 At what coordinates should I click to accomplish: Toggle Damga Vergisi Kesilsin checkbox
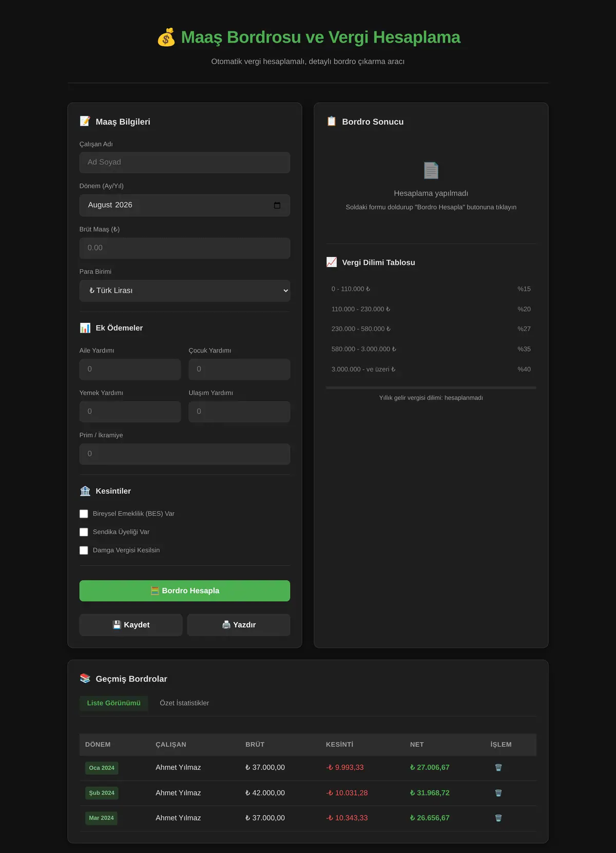tap(84, 550)
